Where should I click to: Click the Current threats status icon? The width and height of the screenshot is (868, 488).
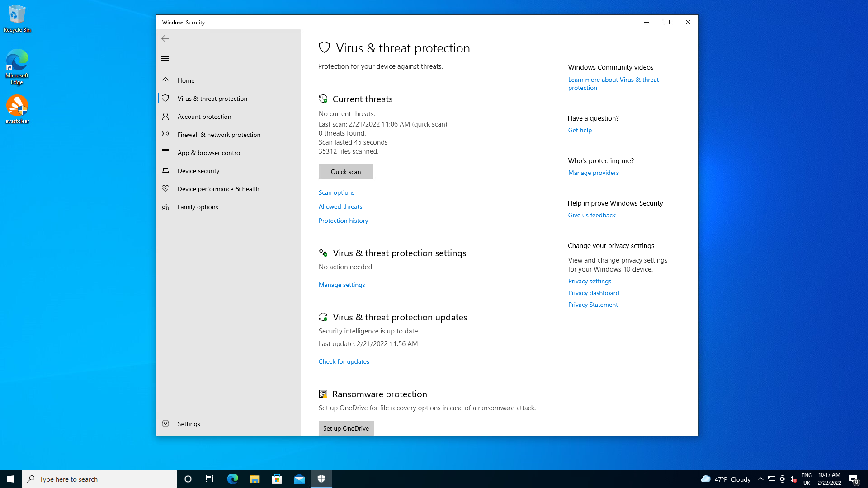(323, 99)
